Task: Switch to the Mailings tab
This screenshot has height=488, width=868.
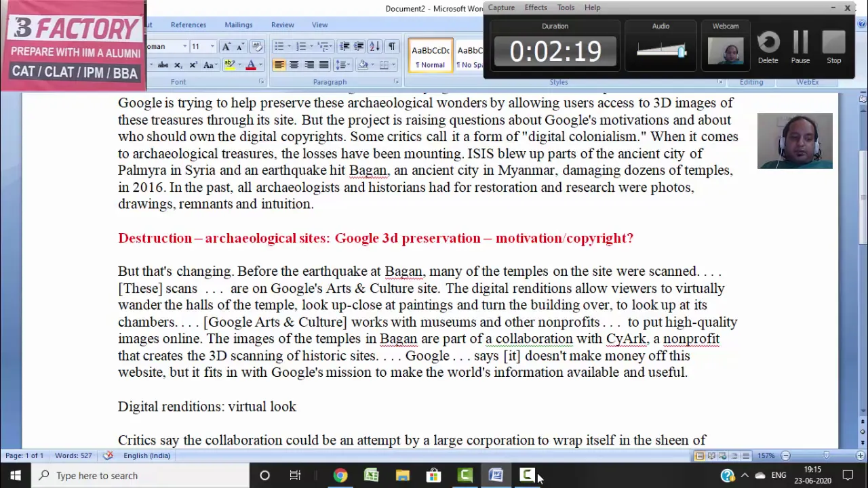Action: point(239,25)
